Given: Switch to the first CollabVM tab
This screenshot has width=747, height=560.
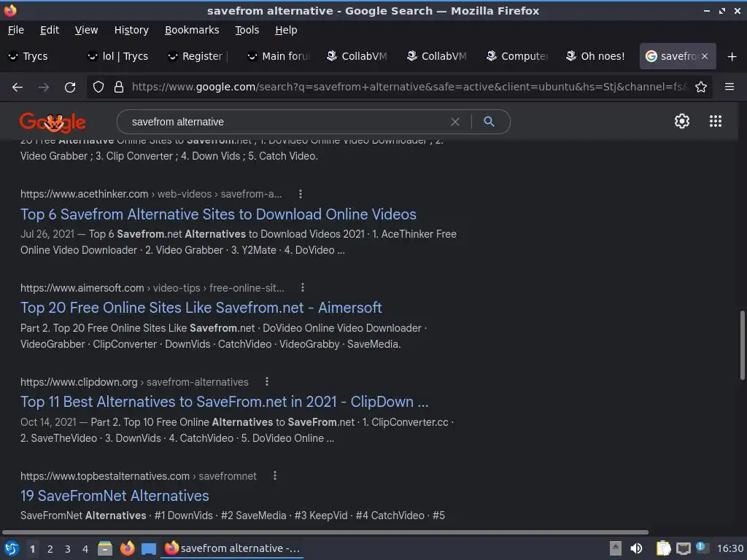Looking at the screenshot, I should click(x=360, y=56).
